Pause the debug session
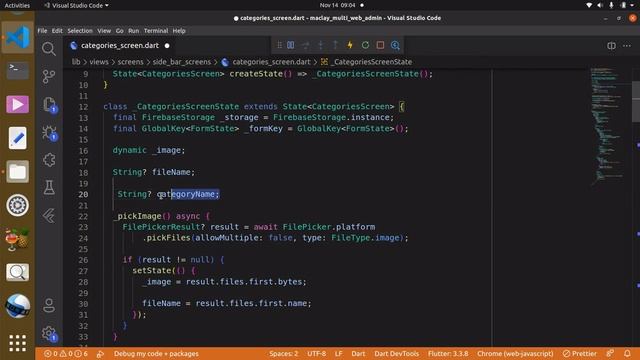This screenshot has width=640, height=360. coord(291,45)
